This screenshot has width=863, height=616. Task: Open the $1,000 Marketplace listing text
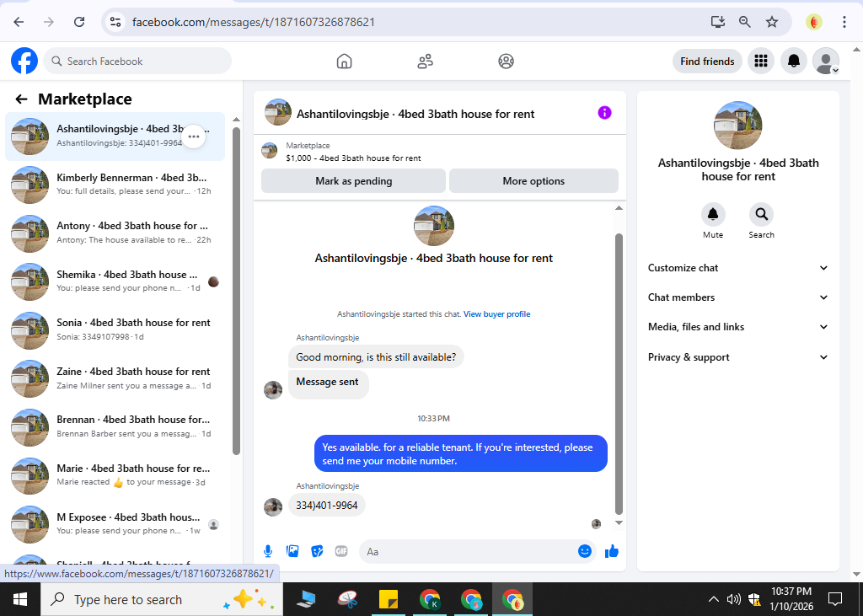[x=353, y=158]
